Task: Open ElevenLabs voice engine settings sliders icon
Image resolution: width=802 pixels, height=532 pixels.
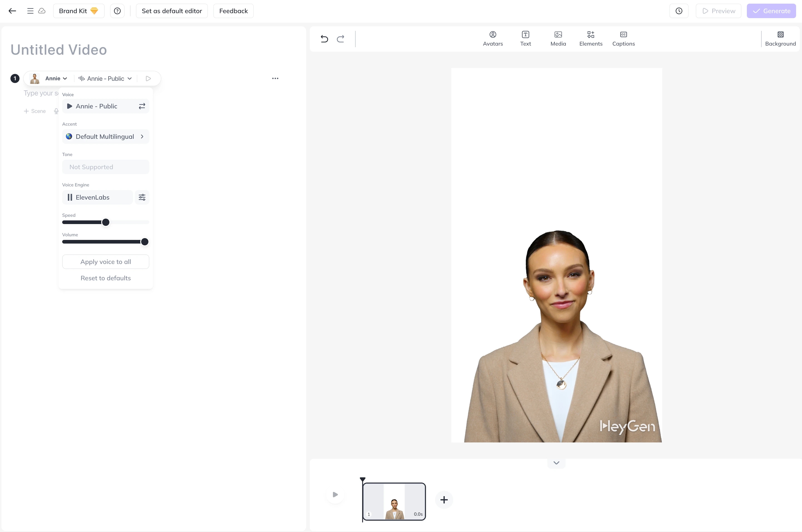Action: click(x=142, y=197)
